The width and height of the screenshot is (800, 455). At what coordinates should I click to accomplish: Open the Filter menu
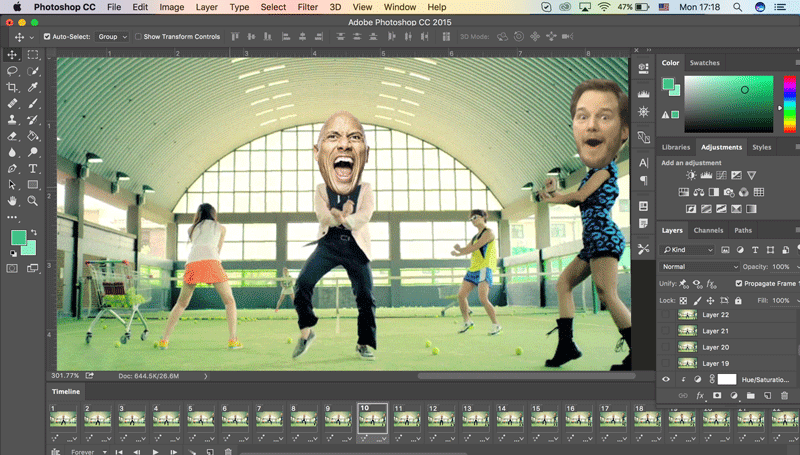[307, 7]
